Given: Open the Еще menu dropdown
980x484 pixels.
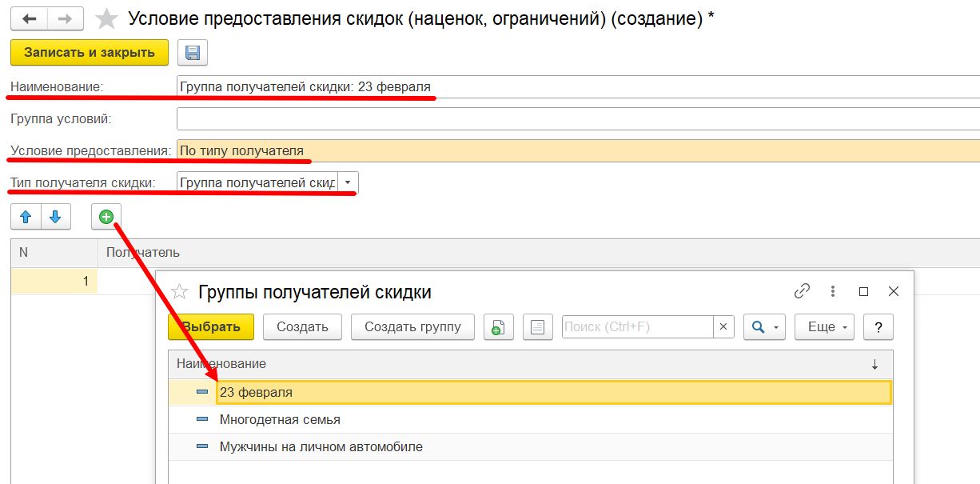Looking at the screenshot, I should click(823, 326).
